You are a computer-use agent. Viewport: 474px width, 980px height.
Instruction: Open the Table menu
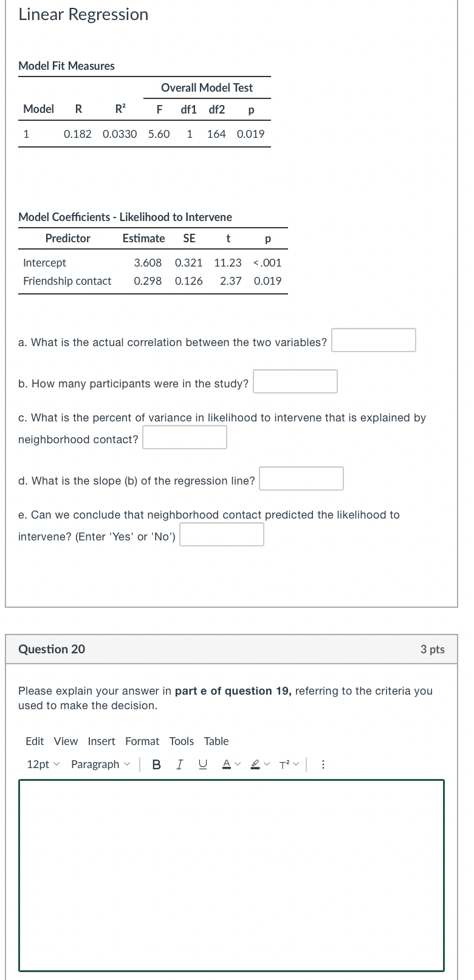216,741
